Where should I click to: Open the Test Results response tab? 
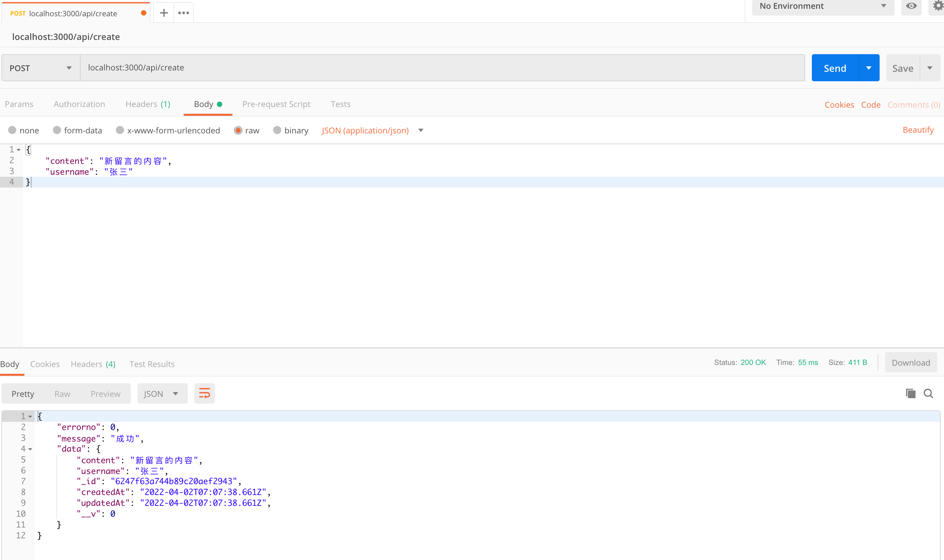tap(152, 364)
